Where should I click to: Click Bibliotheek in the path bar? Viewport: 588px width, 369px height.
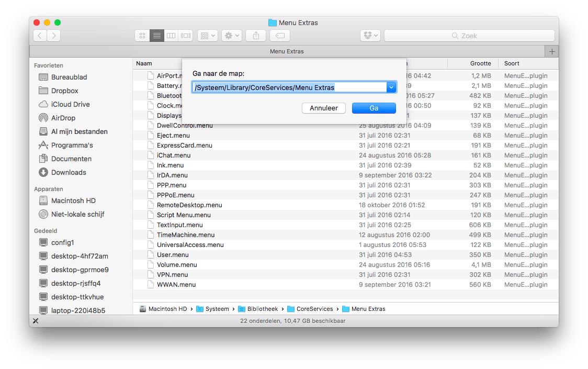point(258,309)
